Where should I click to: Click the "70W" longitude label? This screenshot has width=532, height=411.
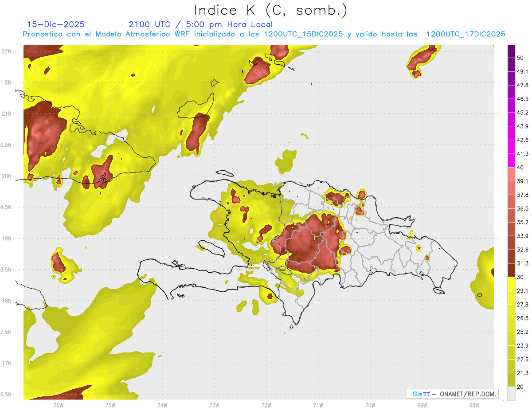point(370,405)
